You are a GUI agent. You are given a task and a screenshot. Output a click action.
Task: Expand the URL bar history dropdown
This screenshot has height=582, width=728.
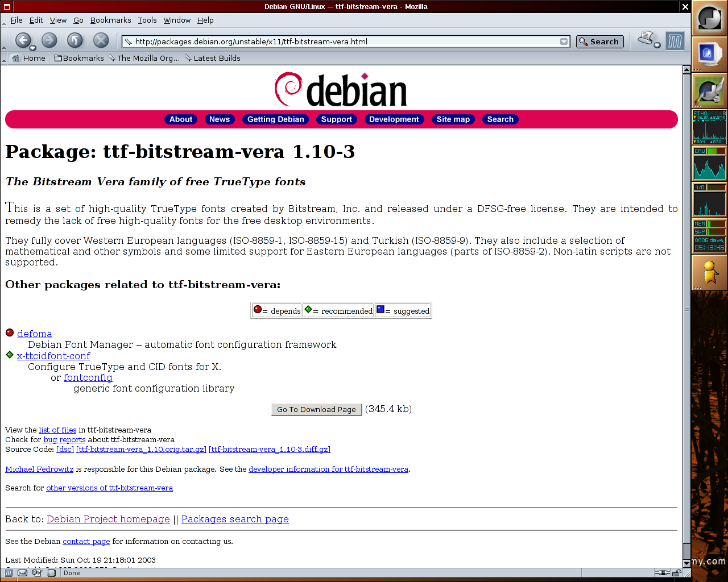[x=564, y=41]
